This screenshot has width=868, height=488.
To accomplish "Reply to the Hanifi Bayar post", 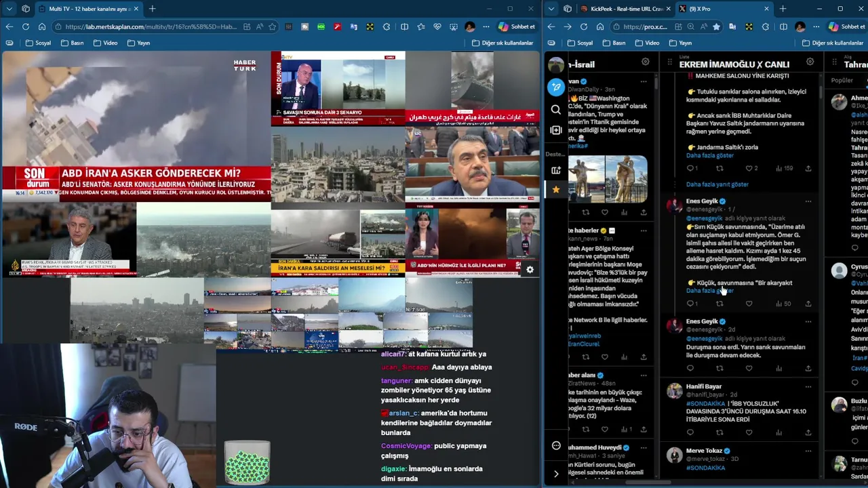I will point(690,432).
